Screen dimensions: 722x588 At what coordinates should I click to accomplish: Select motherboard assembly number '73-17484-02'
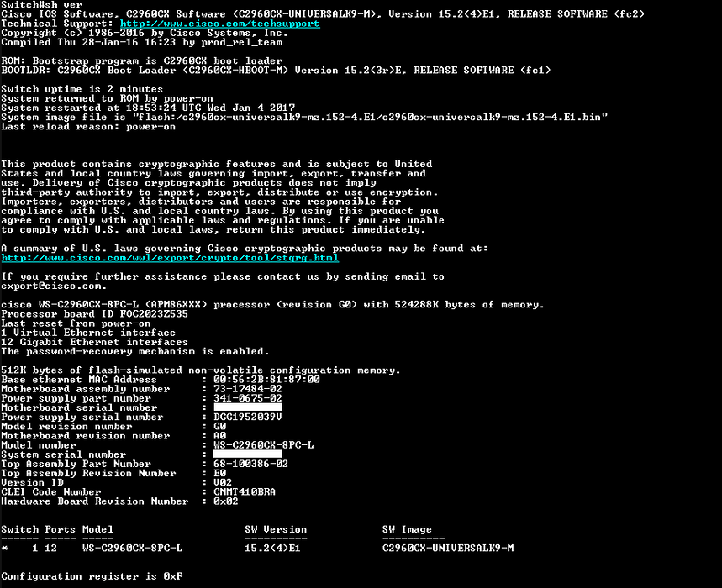pyautogui.click(x=248, y=389)
